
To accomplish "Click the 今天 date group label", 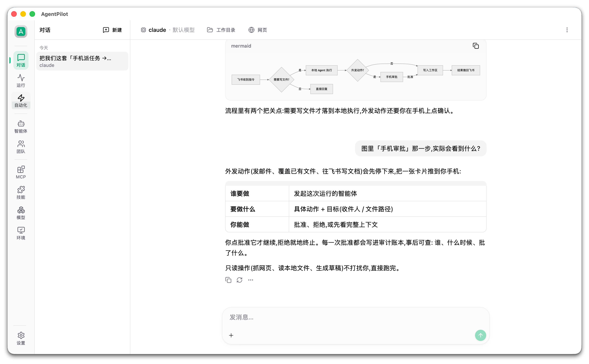I will [44, 48].
